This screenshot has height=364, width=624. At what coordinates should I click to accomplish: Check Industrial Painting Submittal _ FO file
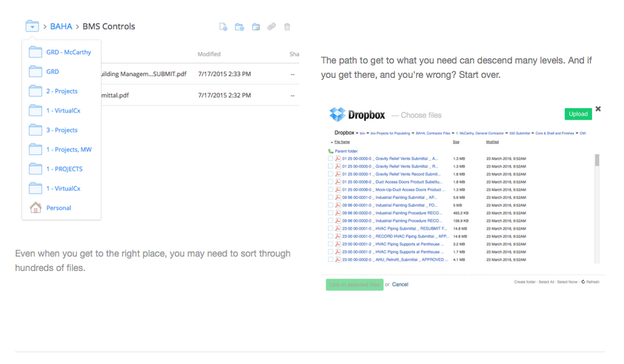tap(330, 206)
